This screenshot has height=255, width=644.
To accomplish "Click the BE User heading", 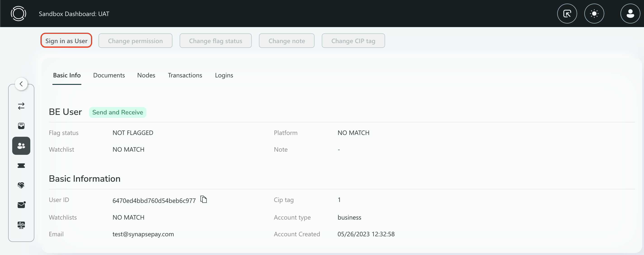I will pyautogui.click(x=65, y=112).
